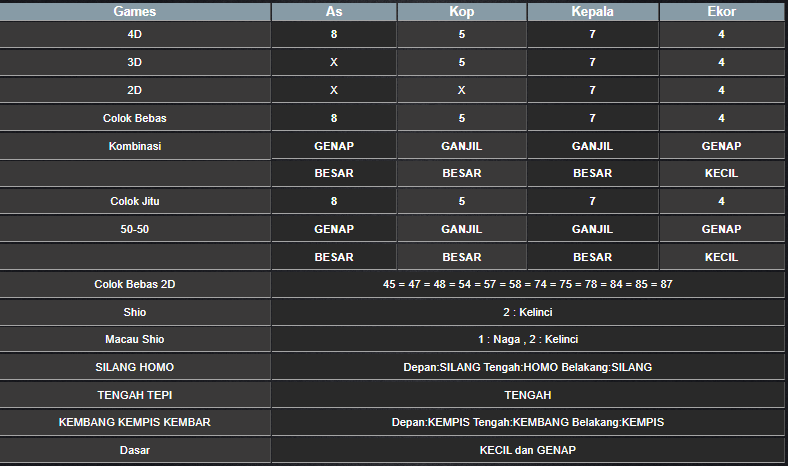
Task: Select the Colok Bebas 2D row label
Action: click(135, 284)
